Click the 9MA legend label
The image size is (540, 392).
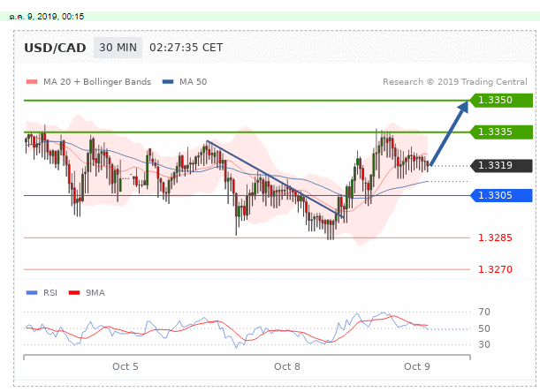(x=95, y=293)
